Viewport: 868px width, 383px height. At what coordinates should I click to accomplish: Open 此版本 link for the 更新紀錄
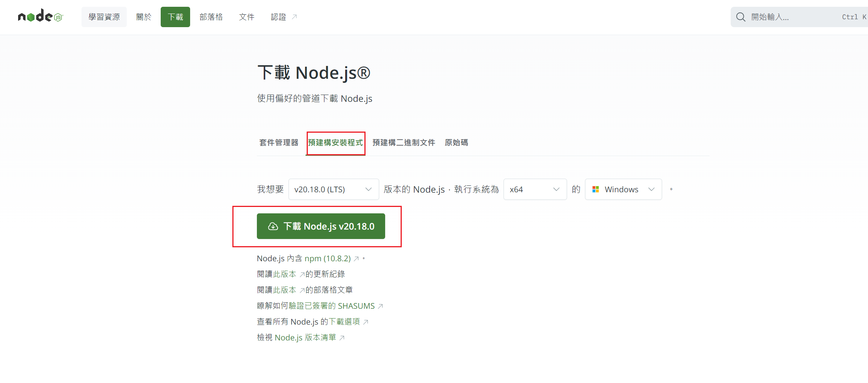point(285,274)
